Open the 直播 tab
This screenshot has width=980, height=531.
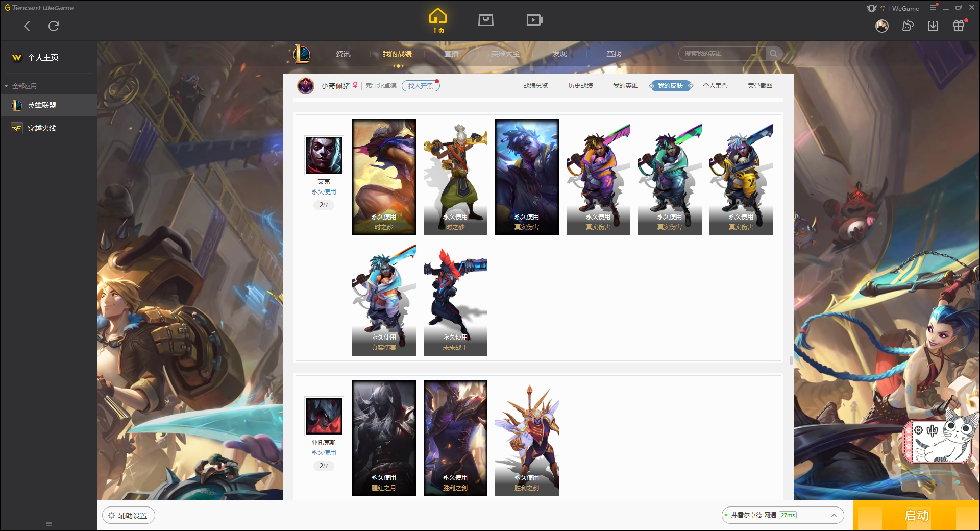pos(451,54)
